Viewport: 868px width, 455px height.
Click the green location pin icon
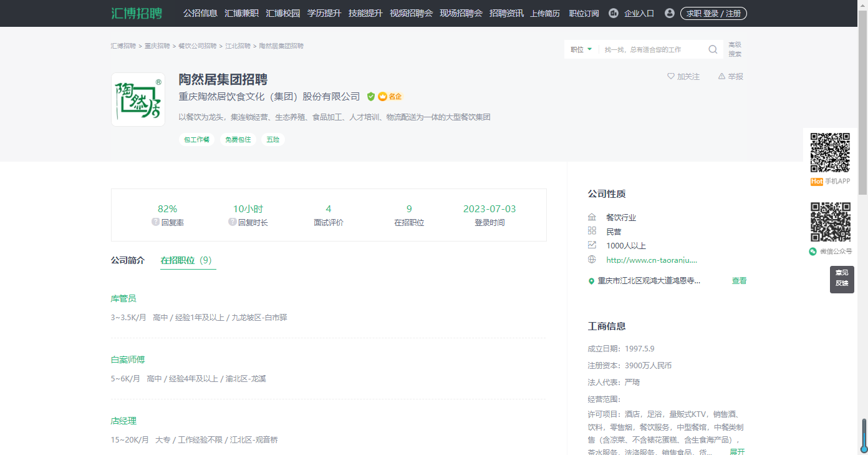pyautogui.click(x=591, y=281)
